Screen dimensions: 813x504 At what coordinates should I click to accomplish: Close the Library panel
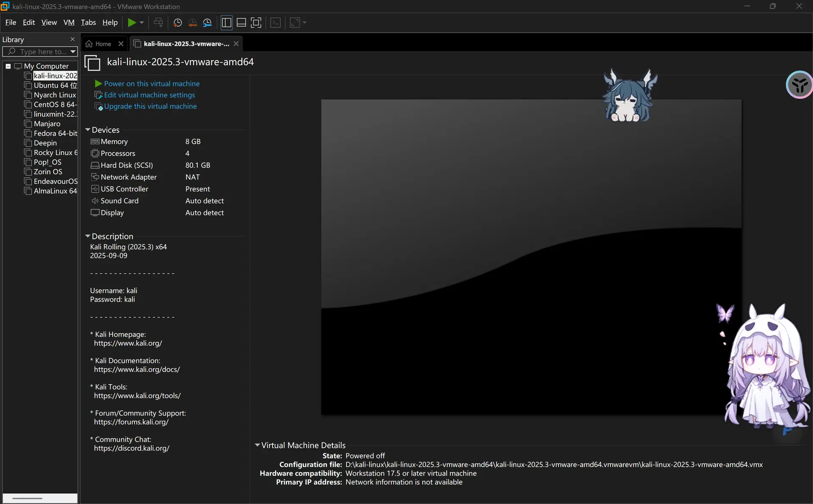point(72,39)
